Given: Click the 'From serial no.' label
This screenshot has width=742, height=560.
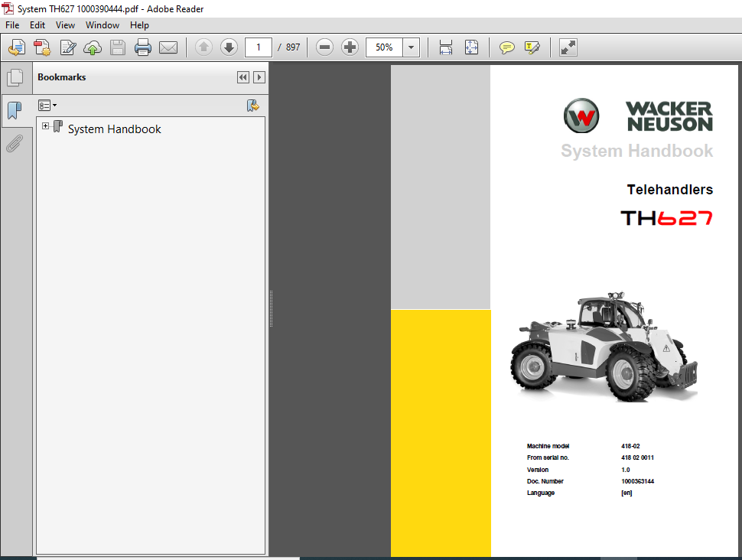Looking at the screenshot, I should click(x=548, y=457).
